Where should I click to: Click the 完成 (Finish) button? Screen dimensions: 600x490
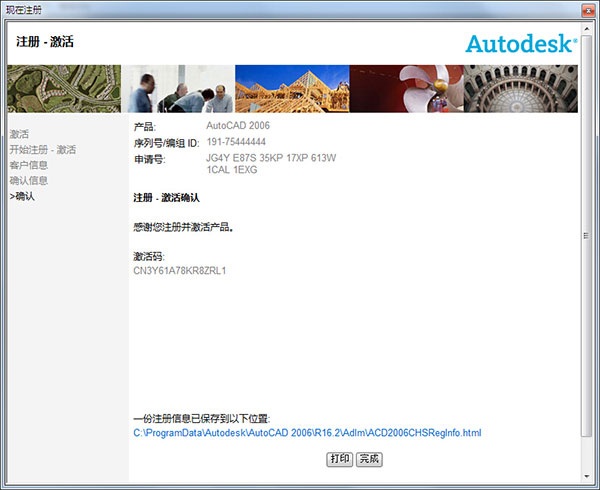coord(369,459)
